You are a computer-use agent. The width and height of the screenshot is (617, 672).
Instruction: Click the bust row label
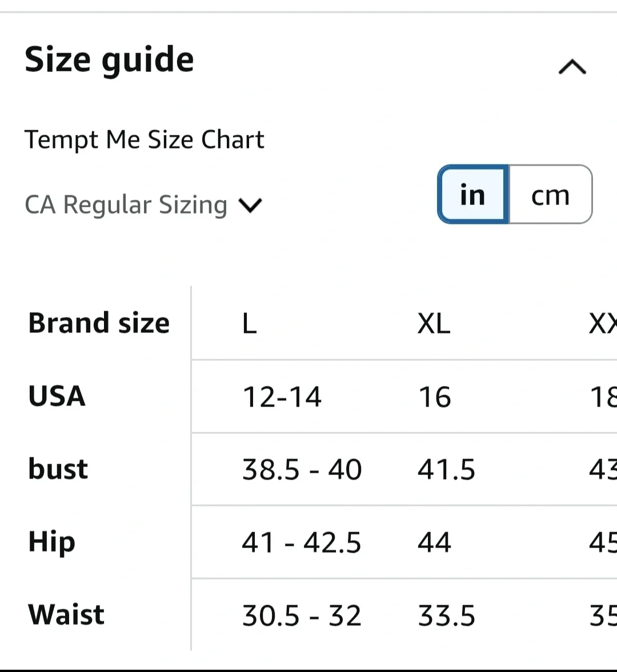point(58,469)
